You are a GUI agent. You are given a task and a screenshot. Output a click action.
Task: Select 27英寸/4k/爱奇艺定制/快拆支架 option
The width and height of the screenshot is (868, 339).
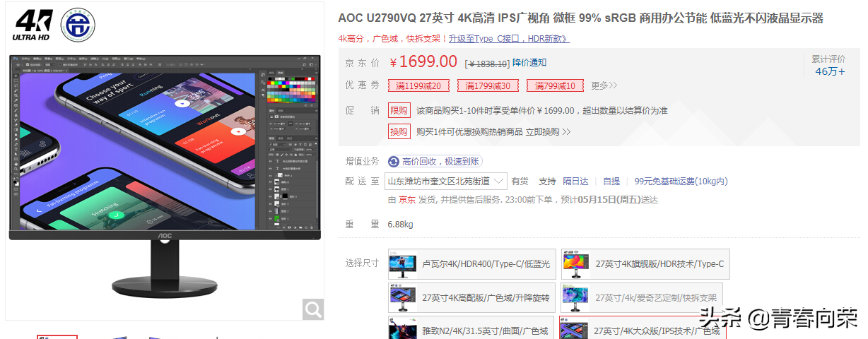[643, 298]
